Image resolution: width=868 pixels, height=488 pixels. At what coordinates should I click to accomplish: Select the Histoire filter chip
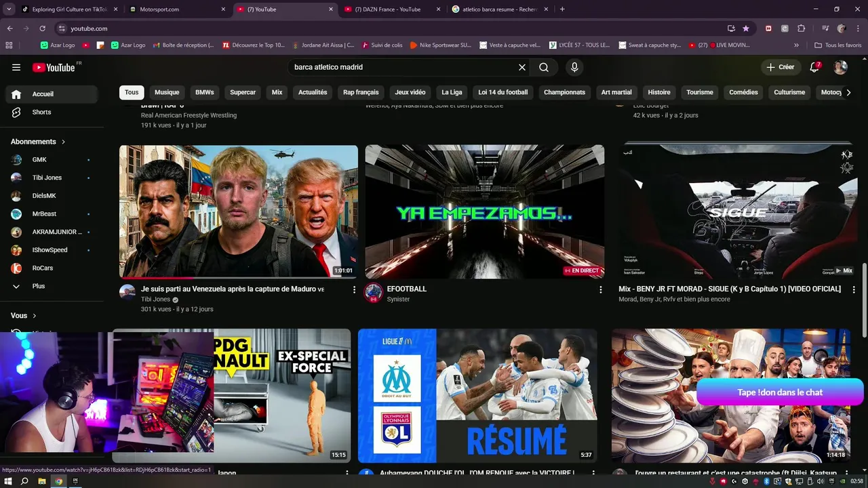[x=659, y=92]
